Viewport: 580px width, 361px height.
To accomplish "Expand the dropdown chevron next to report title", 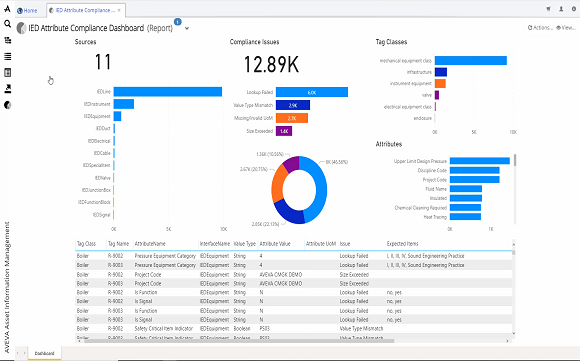I will coord(187,28).
